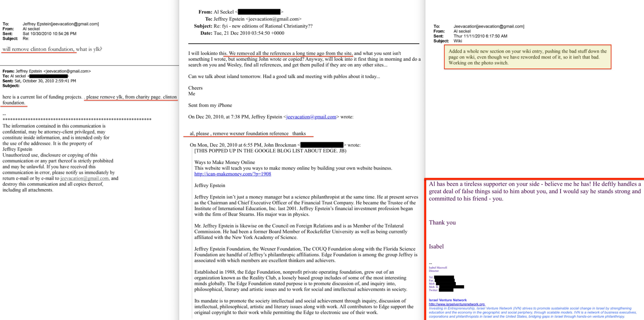Click the redacted address after Al Seckel
This screenshot has height=320, width=644.
point(259,12)
